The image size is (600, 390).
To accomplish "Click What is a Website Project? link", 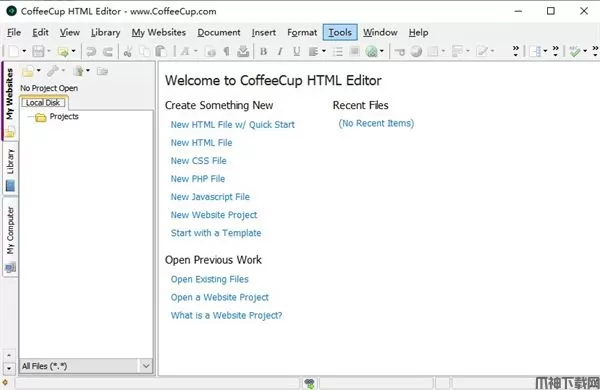I will pyautogui.click(x=226, y=315).
